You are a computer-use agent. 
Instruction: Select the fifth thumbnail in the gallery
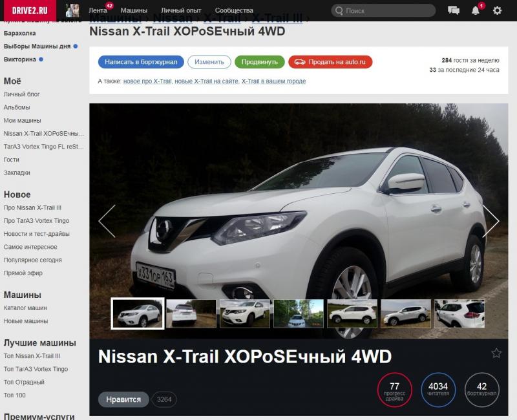[x=352, y=313]
